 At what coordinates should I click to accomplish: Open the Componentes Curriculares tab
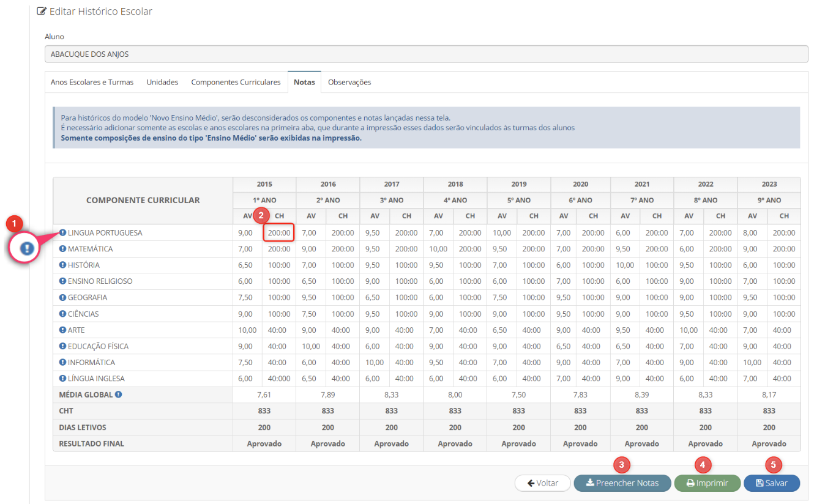pyautogui.click(x=236, y=82)
